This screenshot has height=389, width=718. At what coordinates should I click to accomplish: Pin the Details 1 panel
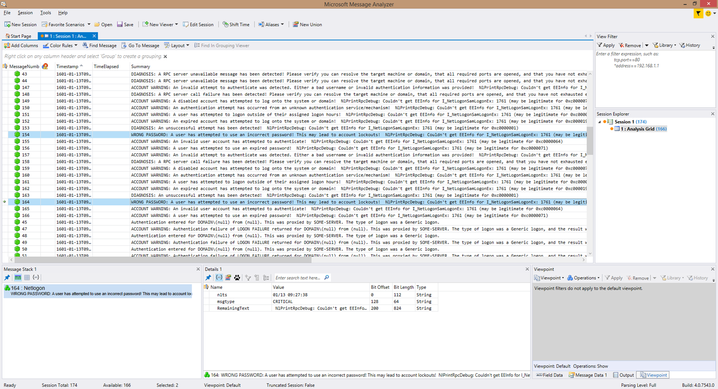point(208,278)
